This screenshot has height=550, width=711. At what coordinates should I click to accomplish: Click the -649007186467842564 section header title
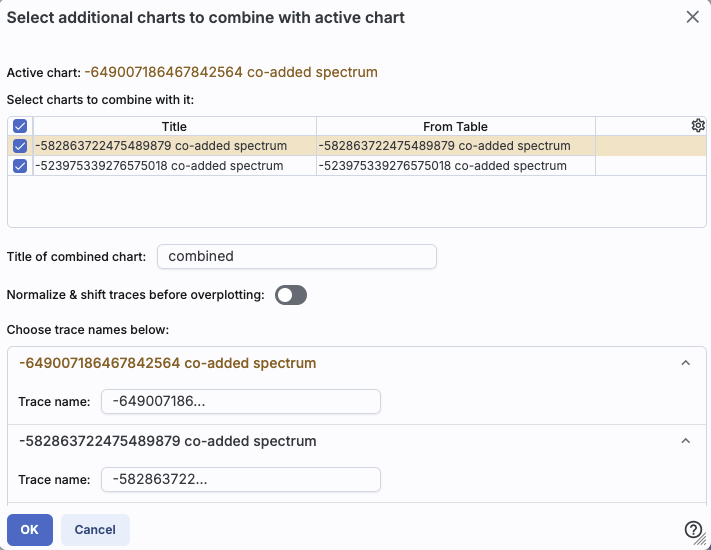click(x=168, y=363)
